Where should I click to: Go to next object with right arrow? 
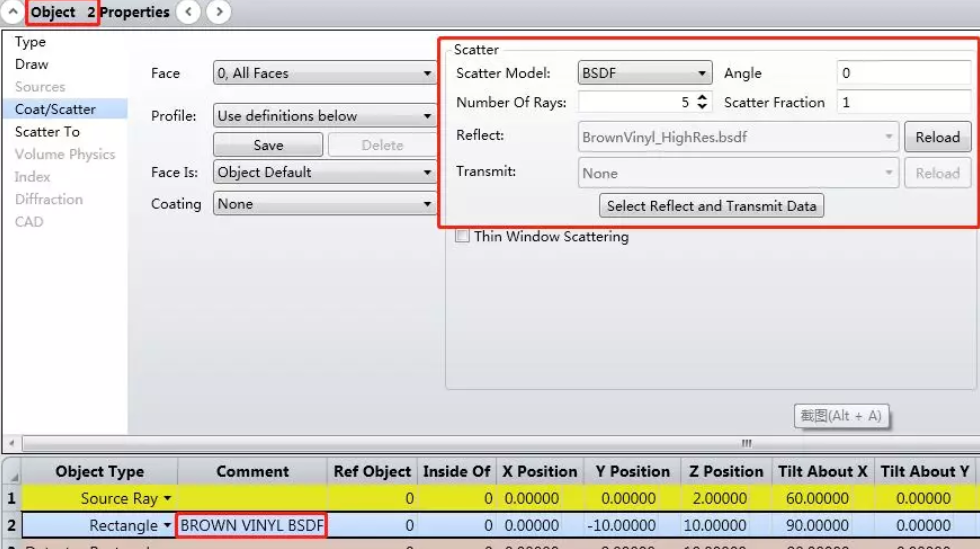218,12
